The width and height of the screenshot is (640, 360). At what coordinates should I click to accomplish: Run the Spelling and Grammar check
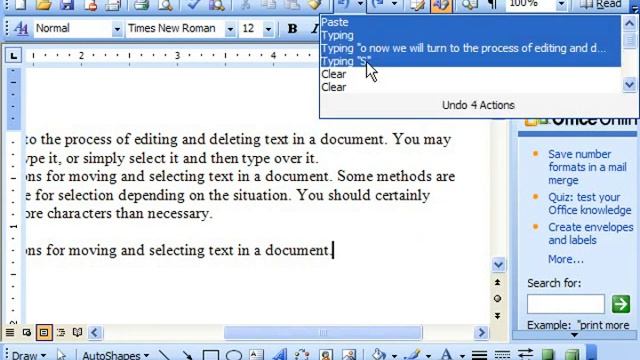click(193, 4)
